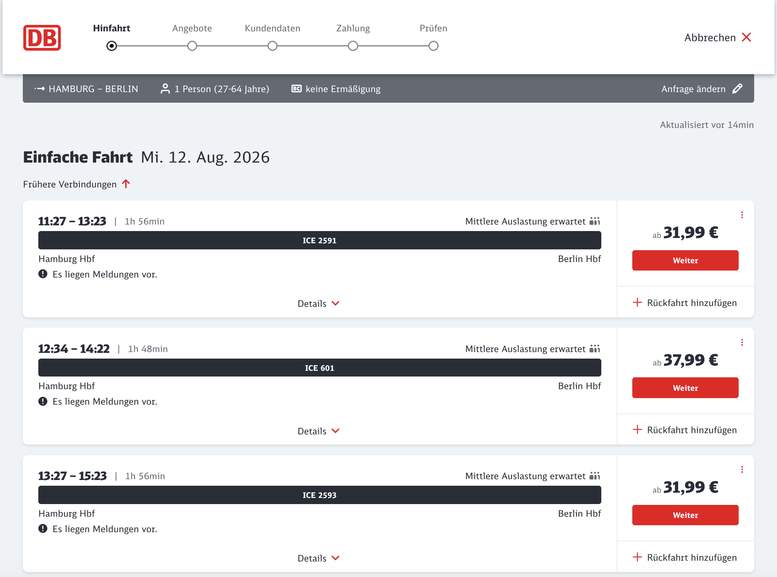Select the Zahlung step circle
The image size is (777, 577).
coord(353,46)
